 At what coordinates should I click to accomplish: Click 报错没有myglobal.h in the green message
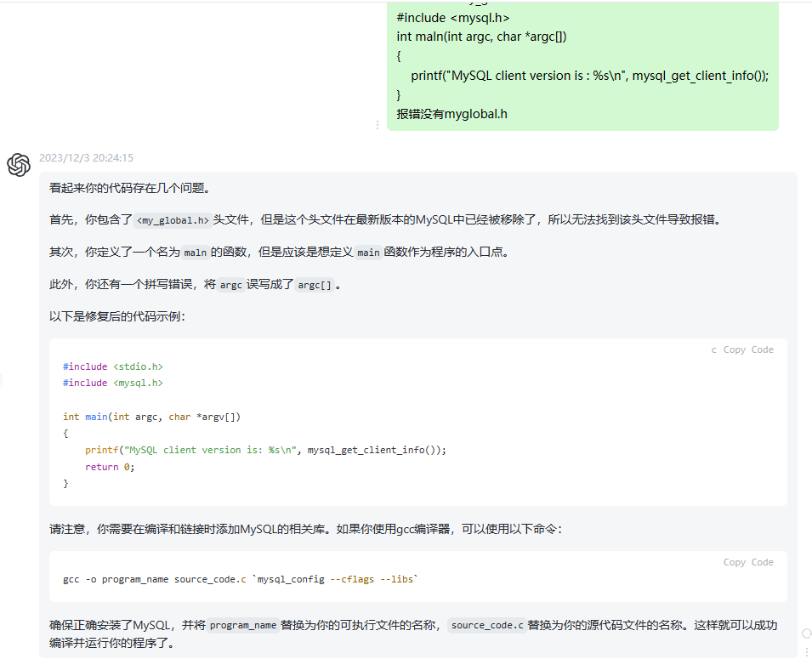click(452, 114)
